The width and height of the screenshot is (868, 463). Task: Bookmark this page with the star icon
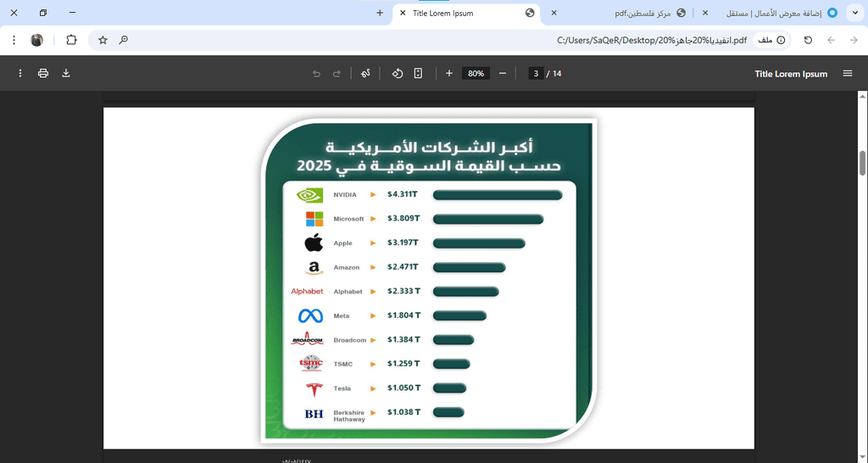click(103, 40)
